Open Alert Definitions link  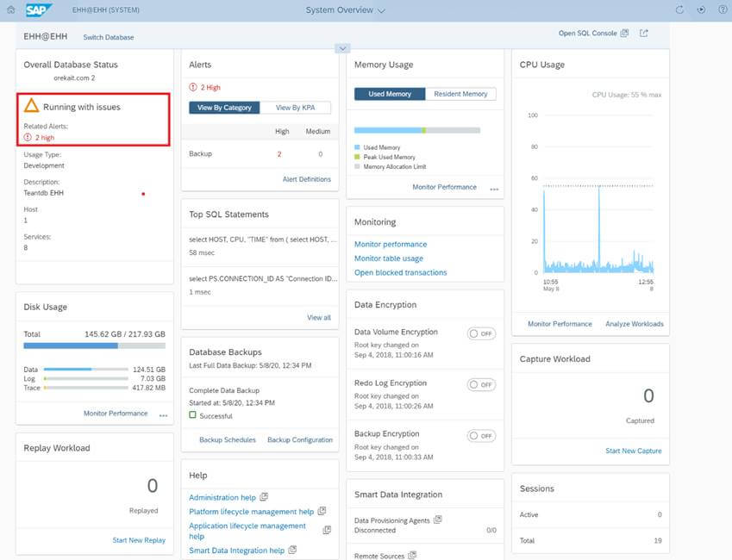point(307,179)
